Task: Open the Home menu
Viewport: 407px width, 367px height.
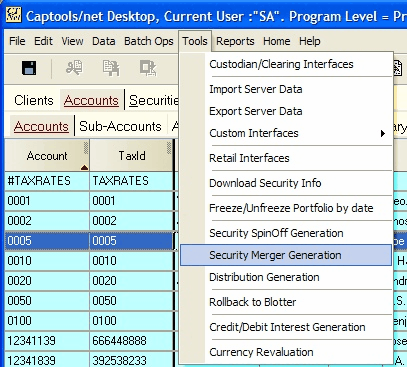Action: [277, 41]
